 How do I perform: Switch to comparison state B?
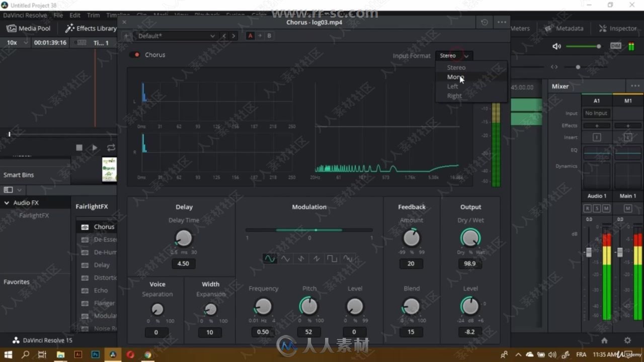(x=269, y=36)
